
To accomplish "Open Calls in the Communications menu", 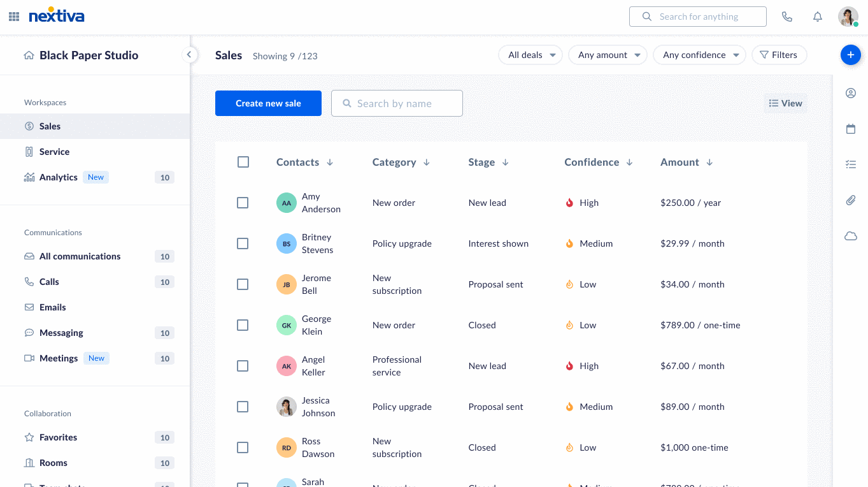I will coord(49,282).
